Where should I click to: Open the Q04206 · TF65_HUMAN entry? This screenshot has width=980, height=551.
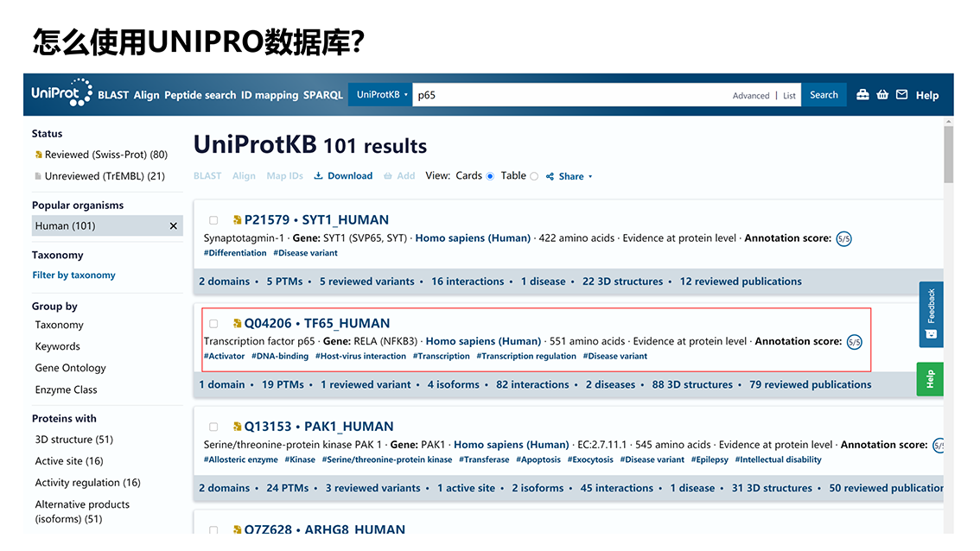click(317, 324)
